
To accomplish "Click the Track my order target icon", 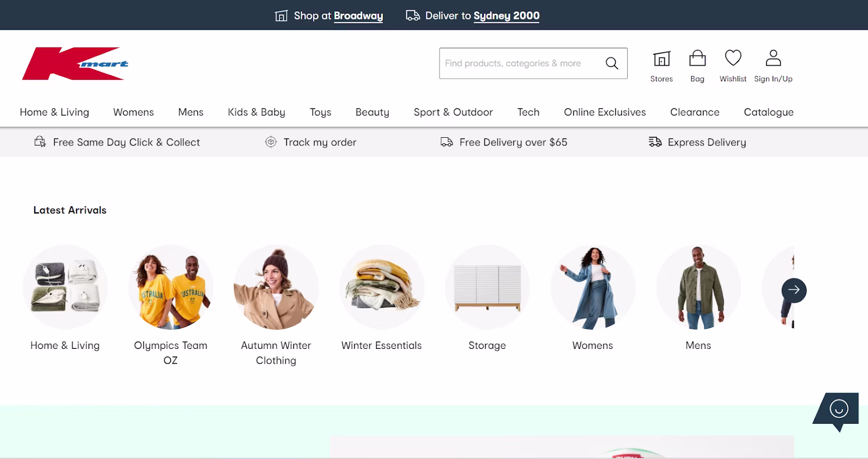I will point(271,142).
